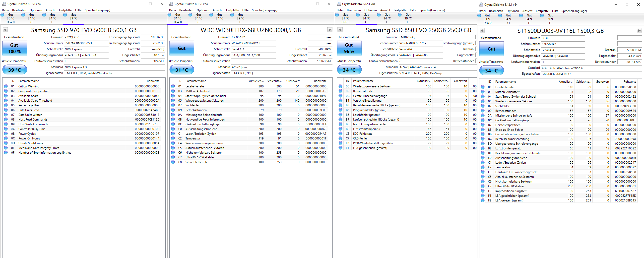The width and height of the screenshot is (644, 258).
Task: Select F: drive tab in Samsung 970 EVO window
Action: (x=52, y=18)
